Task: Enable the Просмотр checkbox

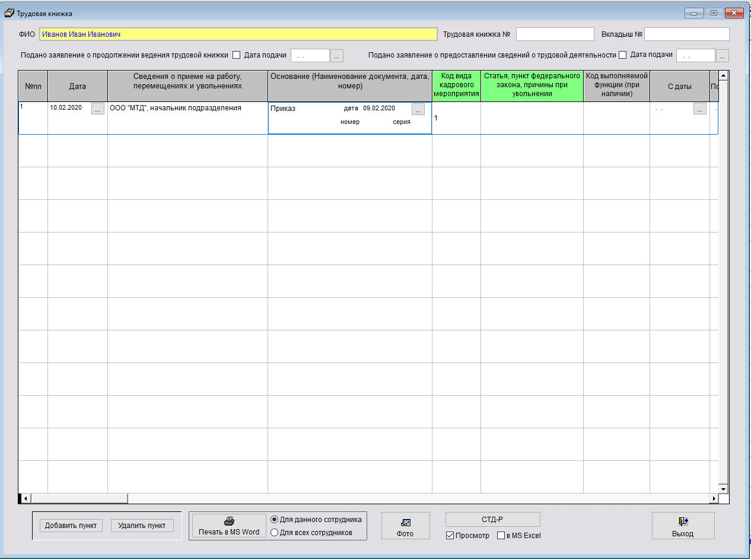Action: point(450,536)
